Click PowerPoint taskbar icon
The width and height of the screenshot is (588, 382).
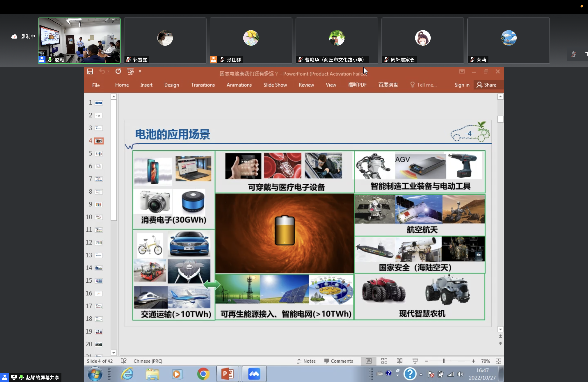227,374
